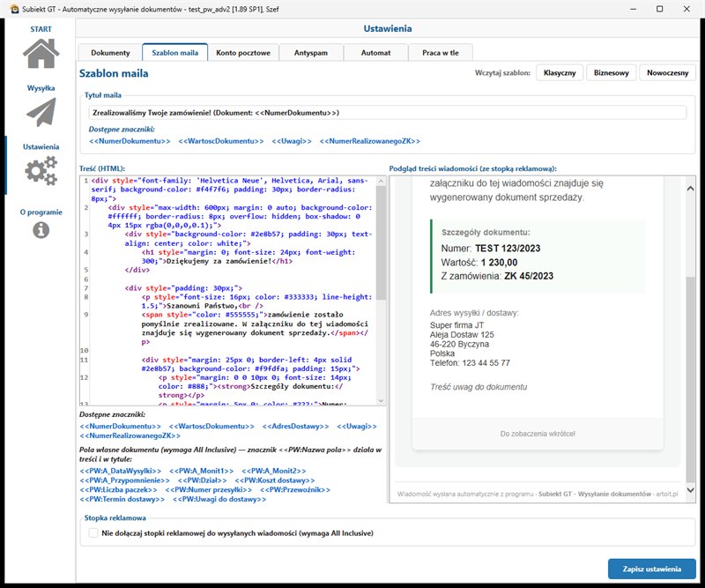Click 'Z zamówienia: ZK 45/2023' in preview
Viewport: 705px width, 588px height.
497,276
